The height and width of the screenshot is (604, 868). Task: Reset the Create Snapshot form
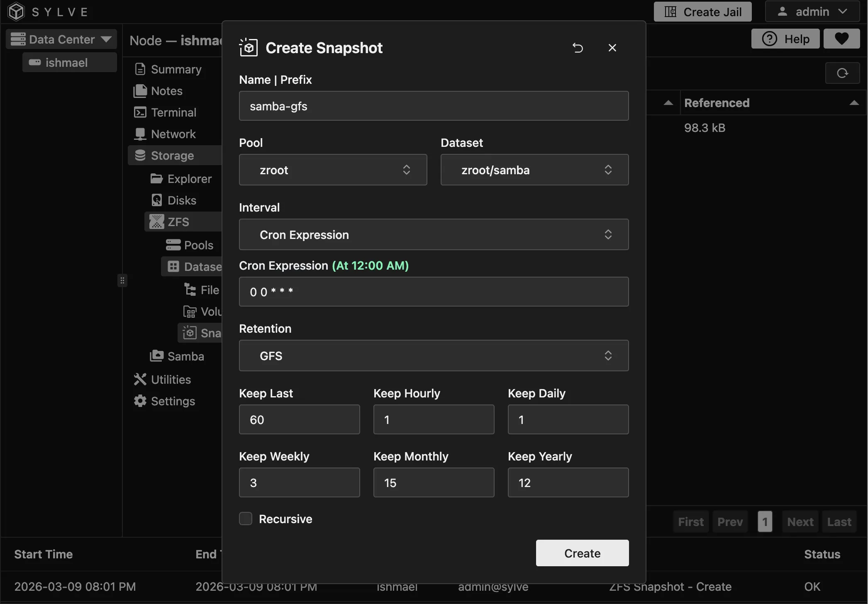point(578,48)
